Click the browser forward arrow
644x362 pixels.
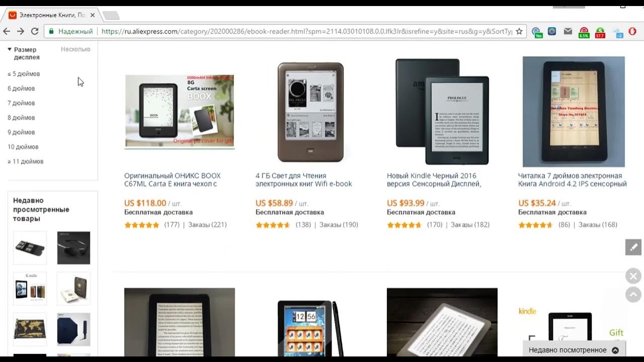pos(21,31)
